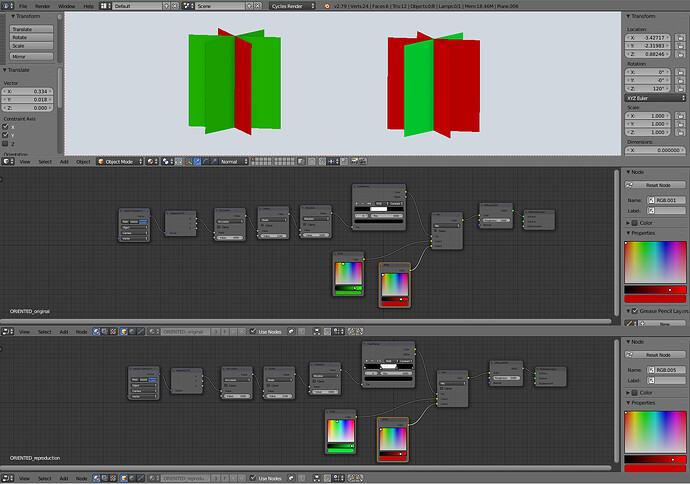This screenshot has height=484, width=690.
Task: Collapse Properties panel above RGB.005 color wheel
Action: coord(628,403)
